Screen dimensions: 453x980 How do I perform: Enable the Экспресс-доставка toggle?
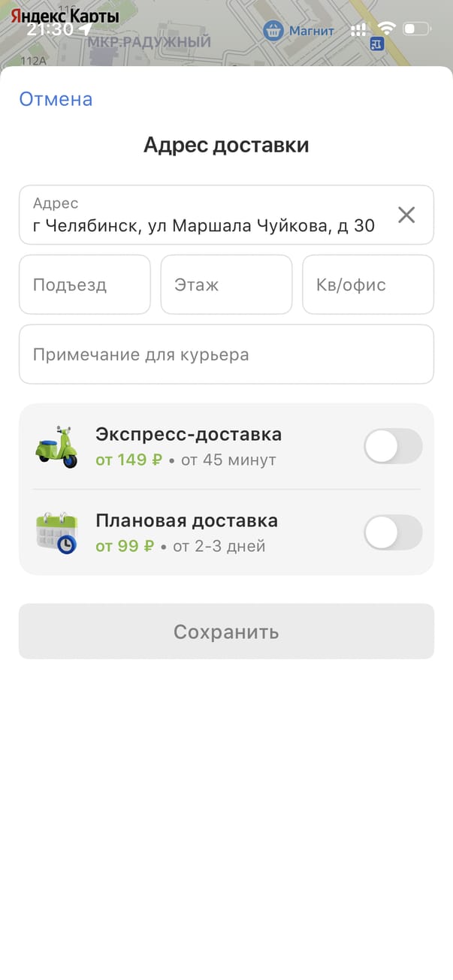pyautogui.click(x=393, y=447)
